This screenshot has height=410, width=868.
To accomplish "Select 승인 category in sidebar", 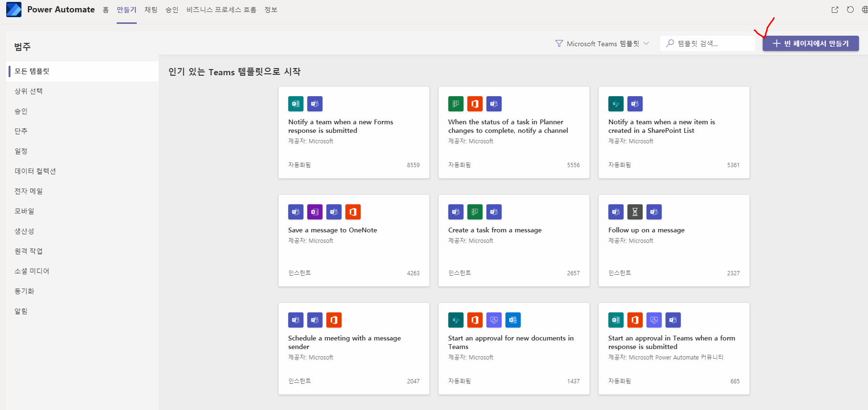I will [x=83, y=111].
